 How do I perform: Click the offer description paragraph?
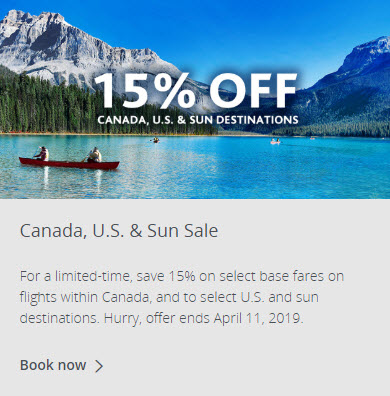182,297
